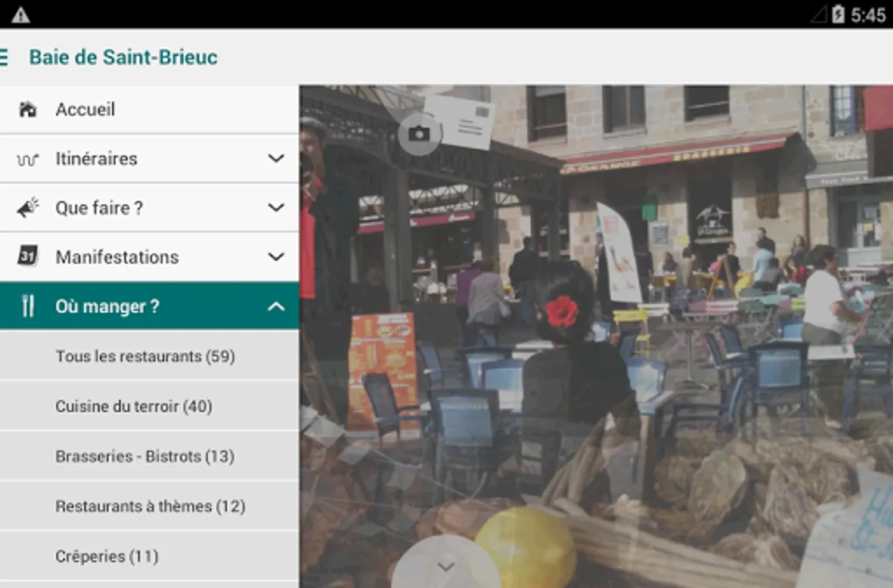Viewport: 893px width, 588px height.
Task: Open Cuisine du terroir (40)
Action: click(150, 406)
